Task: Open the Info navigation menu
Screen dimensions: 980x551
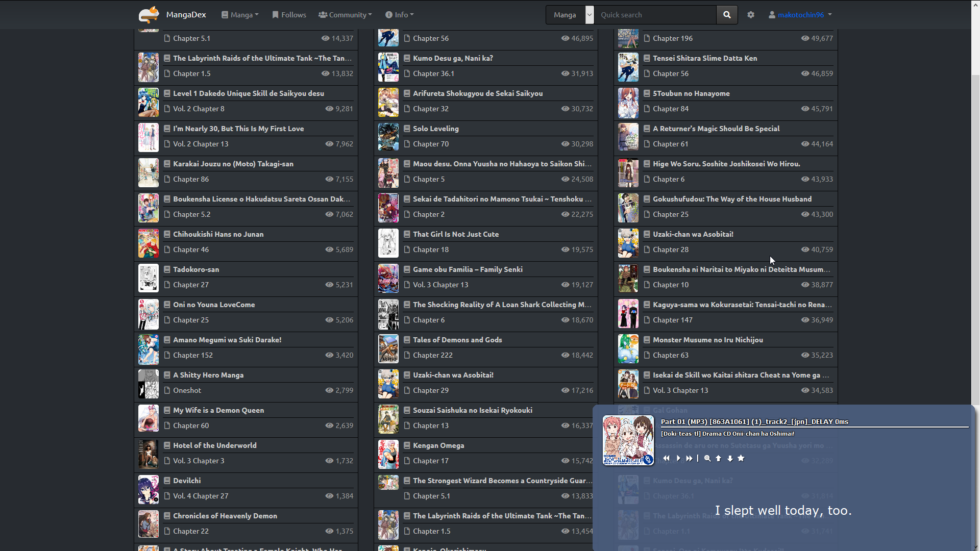Action: 400,15
